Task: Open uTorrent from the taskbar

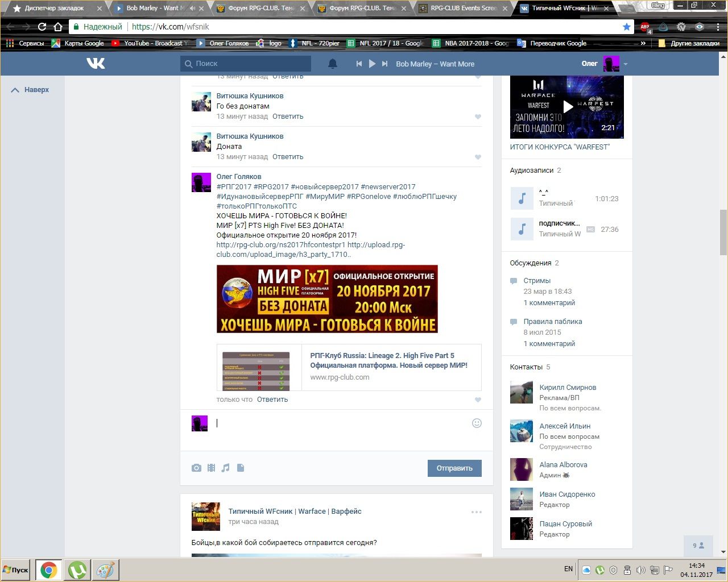Action: (x=77, y=570)
